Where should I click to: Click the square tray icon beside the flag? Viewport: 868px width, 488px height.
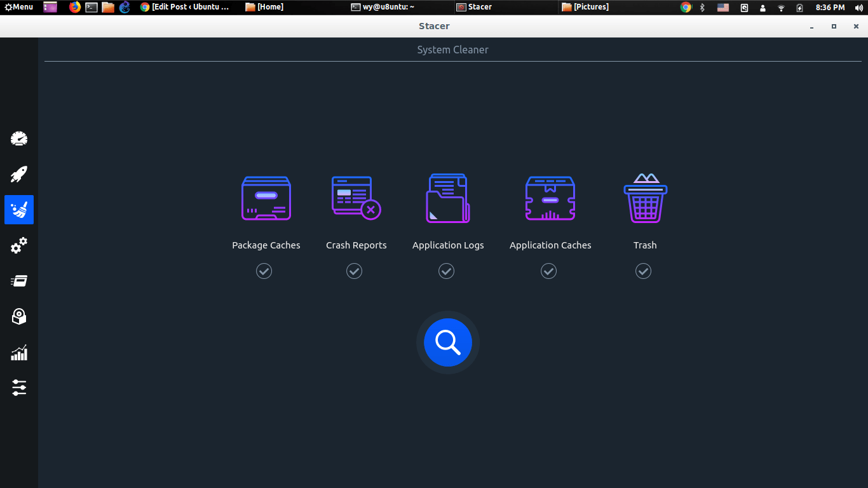(744, 8)
